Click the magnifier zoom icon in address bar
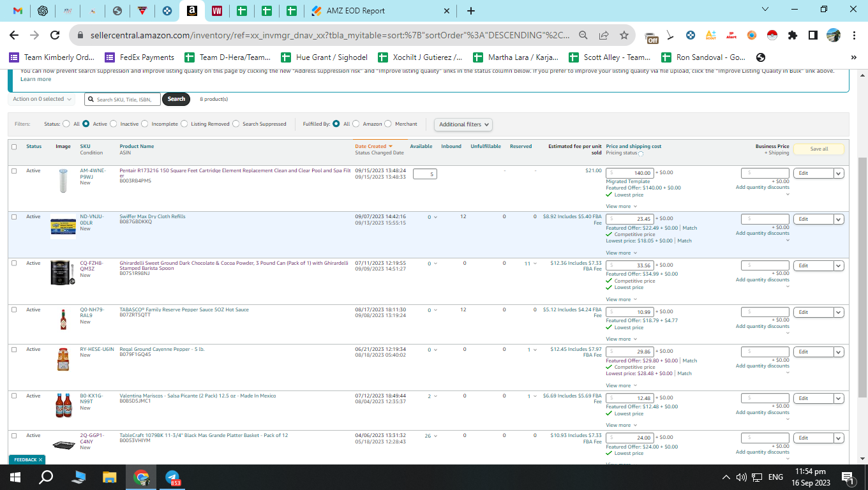This screenshot has width=868, height=490. coord(583,35)
